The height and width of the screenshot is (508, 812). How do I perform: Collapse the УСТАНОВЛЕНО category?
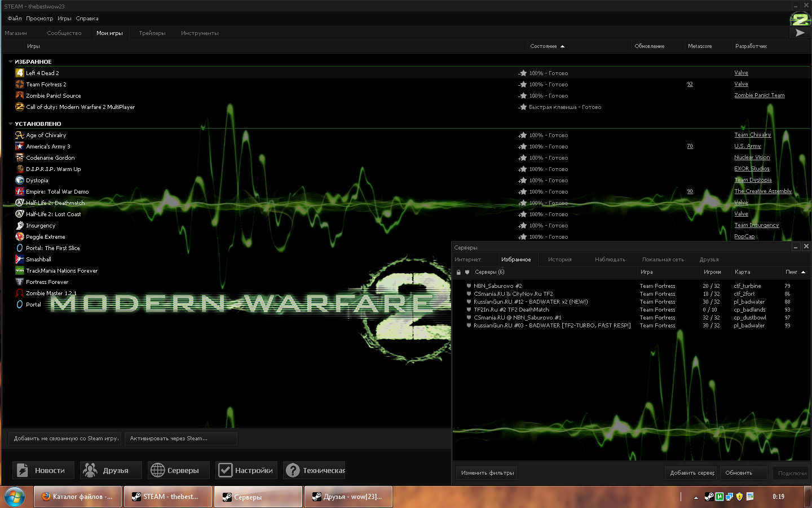11,124
